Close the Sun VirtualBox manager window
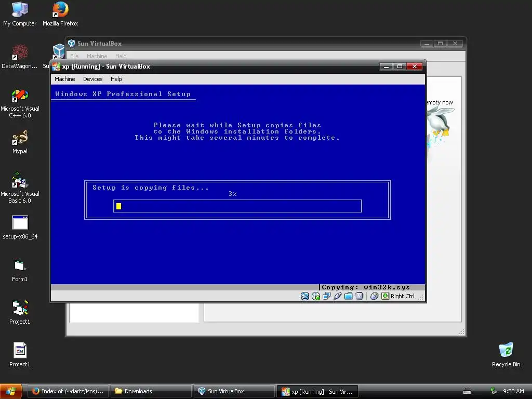This screenshot has height=399, width=532. pyautogui.click(x=455, y=44)
